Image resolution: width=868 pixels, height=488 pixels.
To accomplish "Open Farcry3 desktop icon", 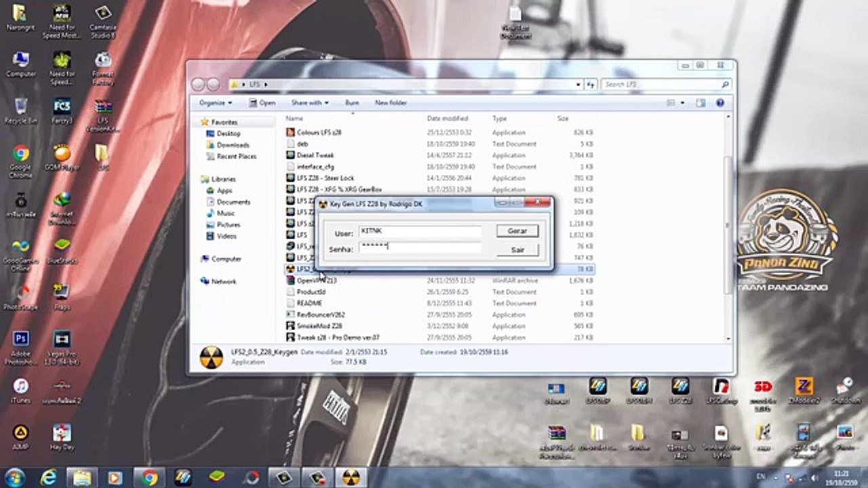I will 62,112.
